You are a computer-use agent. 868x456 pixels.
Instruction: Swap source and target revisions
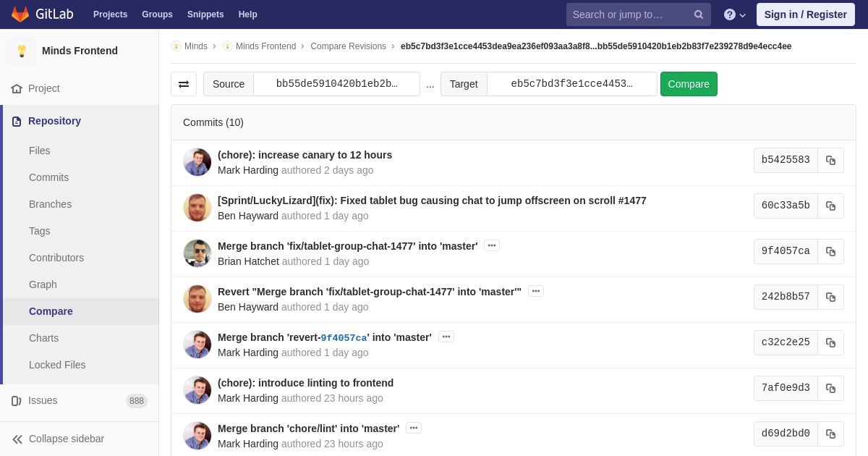[184, 84]
